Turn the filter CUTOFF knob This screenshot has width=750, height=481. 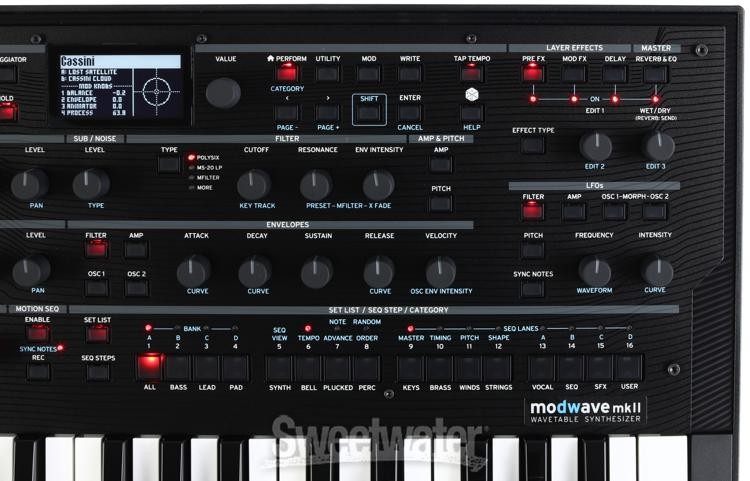(x=254, y=185)
